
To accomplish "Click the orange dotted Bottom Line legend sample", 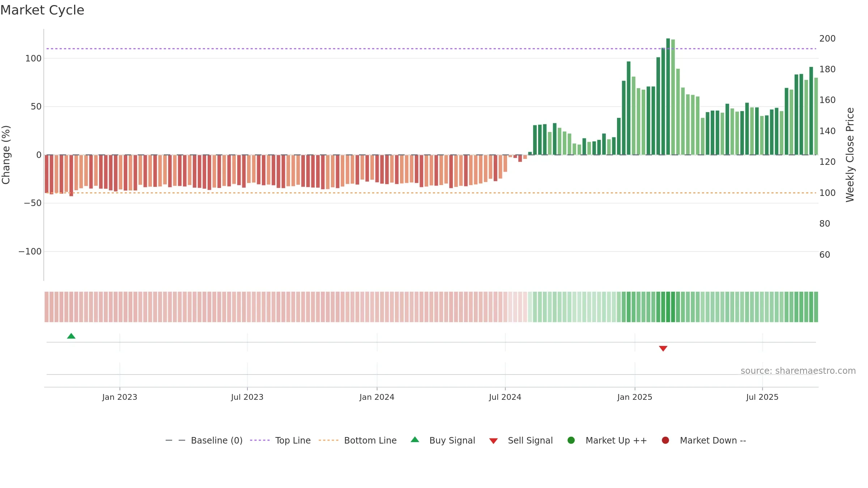I will click(328, 440).
